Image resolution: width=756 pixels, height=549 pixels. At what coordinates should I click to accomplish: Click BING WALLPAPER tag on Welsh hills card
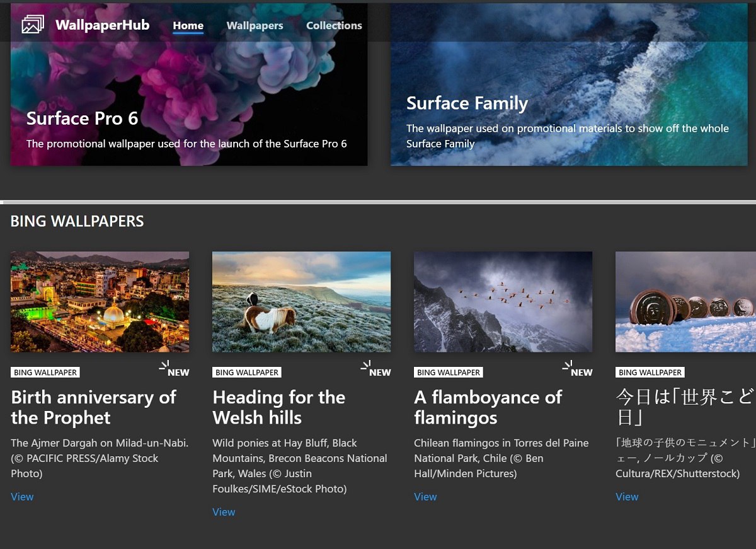click(x=247, y=373)
